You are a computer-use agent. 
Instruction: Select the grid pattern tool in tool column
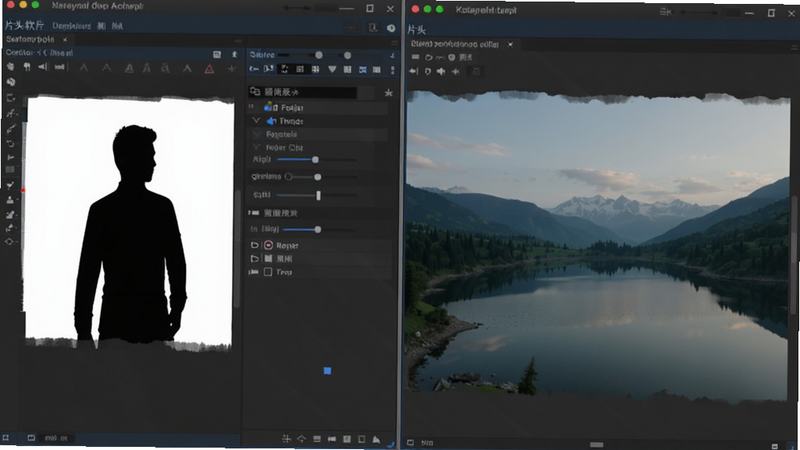pyautogui.click(x=10, y=169)
